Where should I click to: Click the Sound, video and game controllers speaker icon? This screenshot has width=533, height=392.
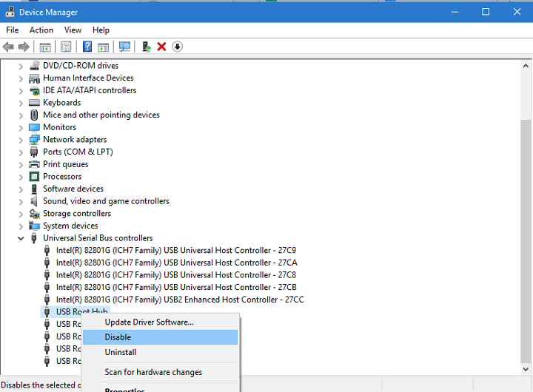tap(34, 201)
